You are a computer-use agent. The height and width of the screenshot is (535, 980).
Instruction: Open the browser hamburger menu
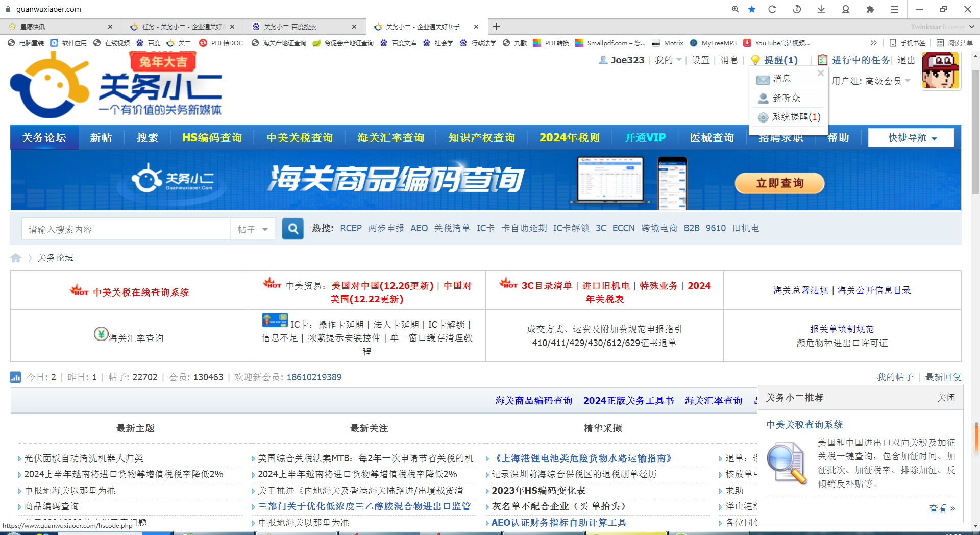pos(895,9)
